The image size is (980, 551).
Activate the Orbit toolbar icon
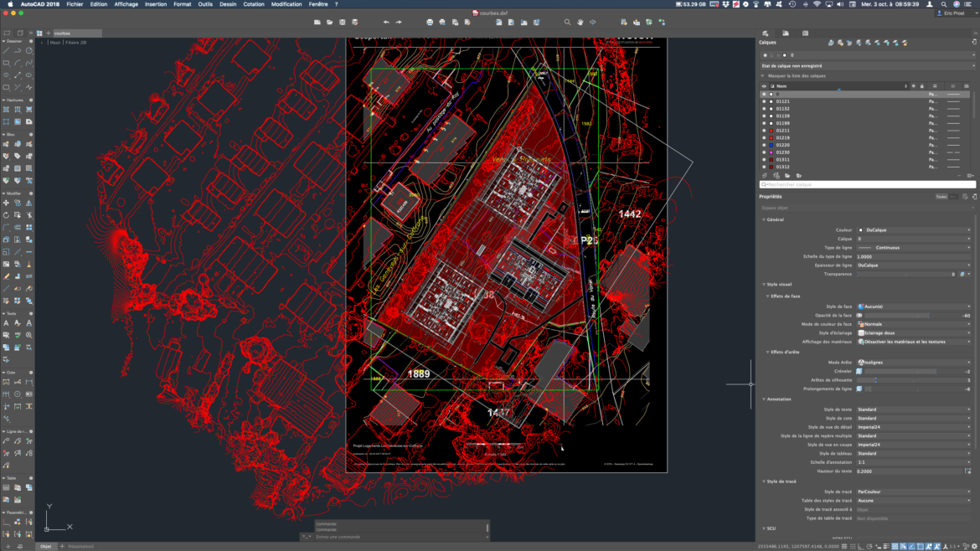tap(592, 22)
